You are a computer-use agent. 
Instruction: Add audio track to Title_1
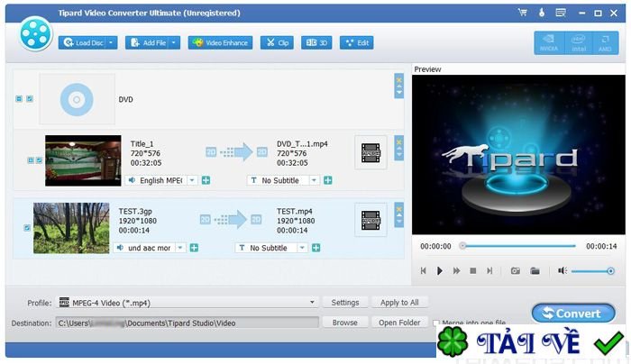(206, 180)
